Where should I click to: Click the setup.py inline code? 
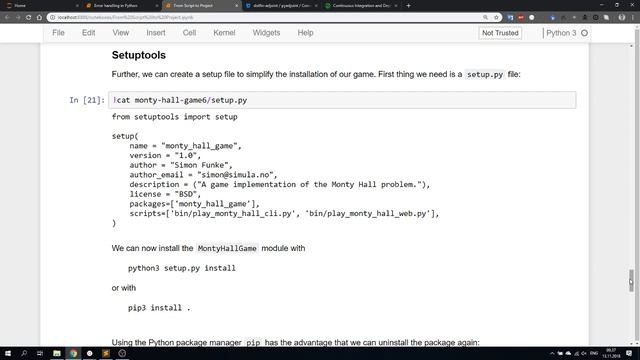(x=485, y=75)
